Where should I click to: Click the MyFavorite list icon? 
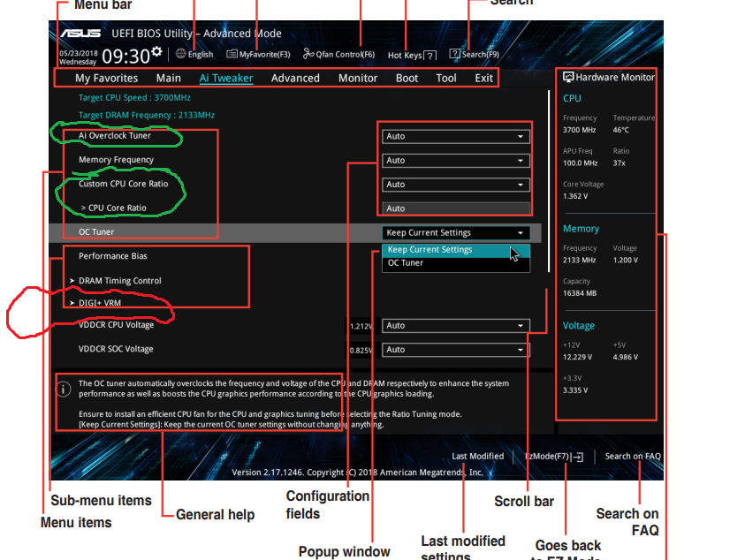[232, 54]
